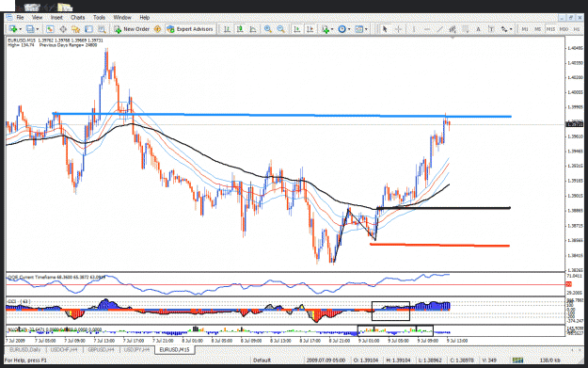588x368 pixels.
Task: Switch to M1 timeframe
Action: click(525, 29)
